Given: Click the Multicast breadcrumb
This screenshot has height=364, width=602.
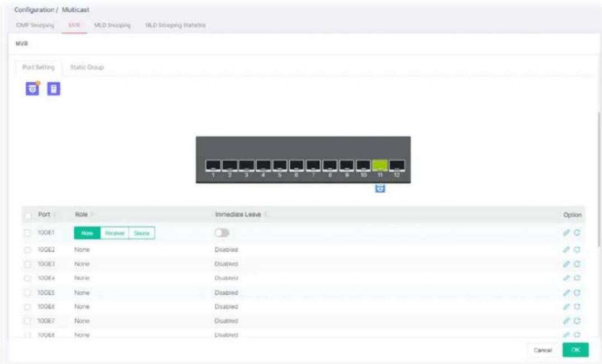Looking at the screenshot, I should coord(76,10).
